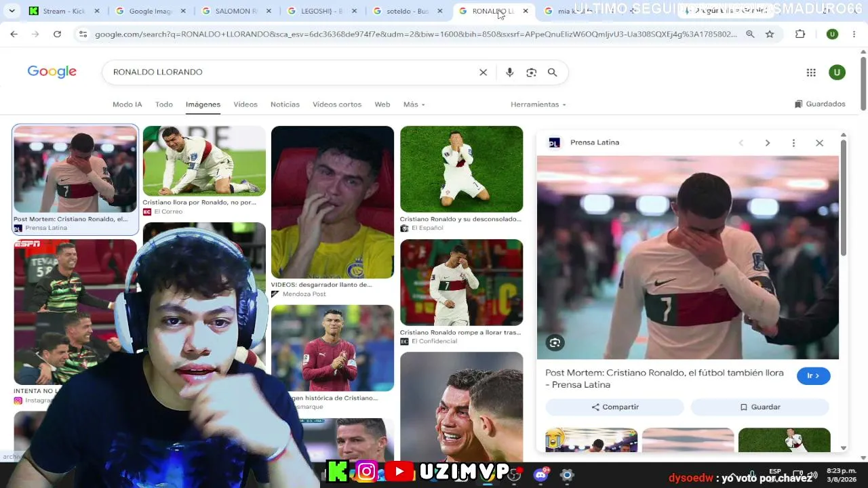Close the SALOMON tab
Viewport: 868px width, 488px height.
(x=268, y=11)
